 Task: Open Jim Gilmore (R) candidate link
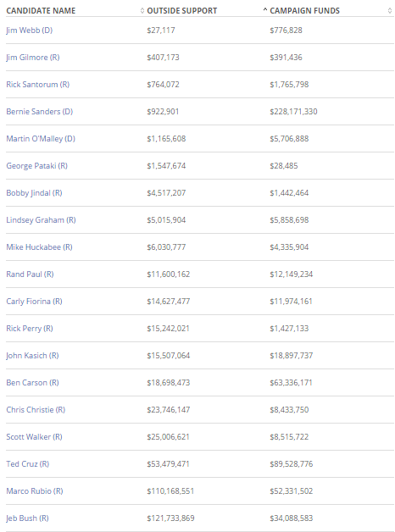(x=33, y=58)
